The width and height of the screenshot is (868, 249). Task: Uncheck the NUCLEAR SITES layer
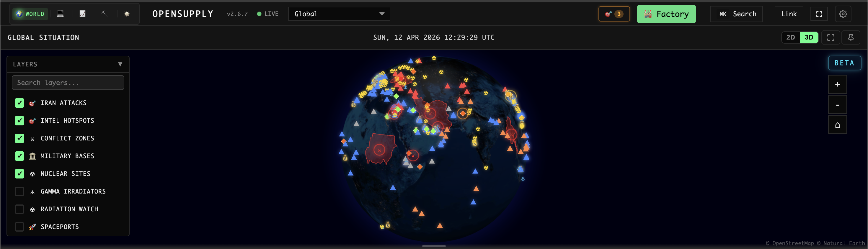point(19,174)
